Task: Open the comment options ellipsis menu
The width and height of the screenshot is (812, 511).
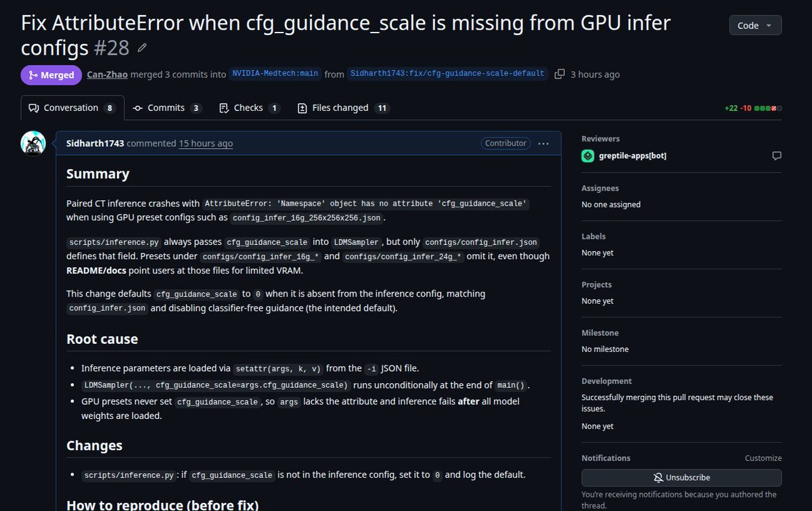Action: (543, 143)
